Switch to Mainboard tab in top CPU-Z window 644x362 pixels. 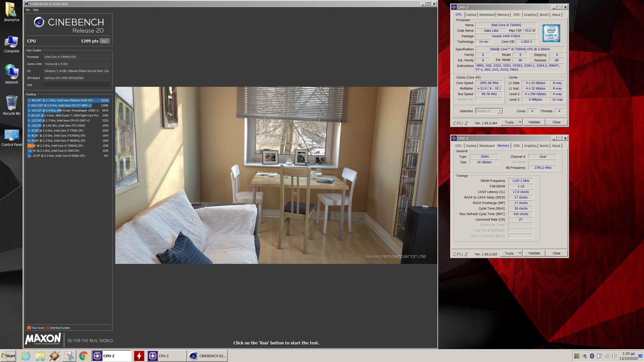[487, 15]
